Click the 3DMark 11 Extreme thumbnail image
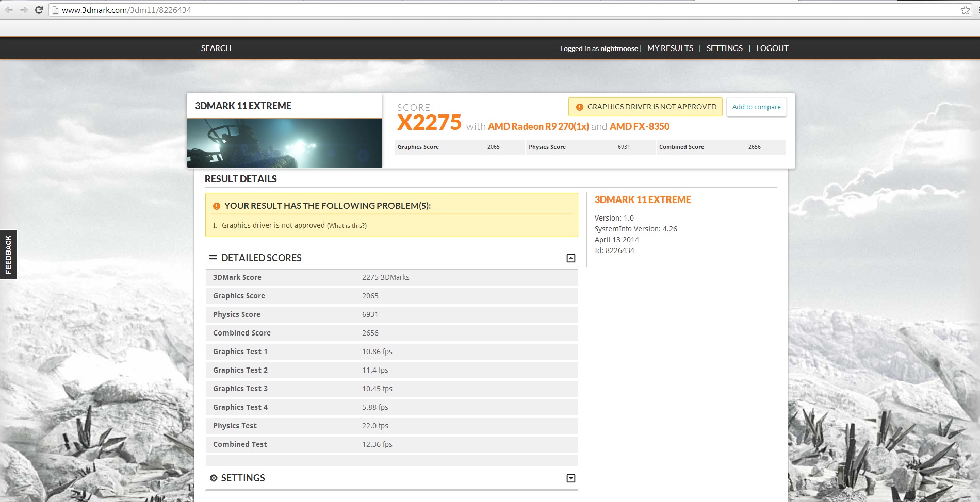 pos(284,143)
